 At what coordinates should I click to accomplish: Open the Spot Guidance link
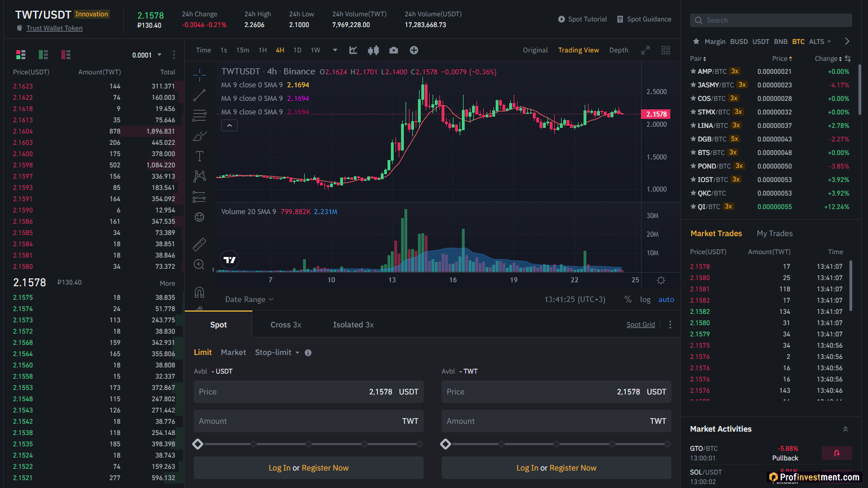pos(644,19)
